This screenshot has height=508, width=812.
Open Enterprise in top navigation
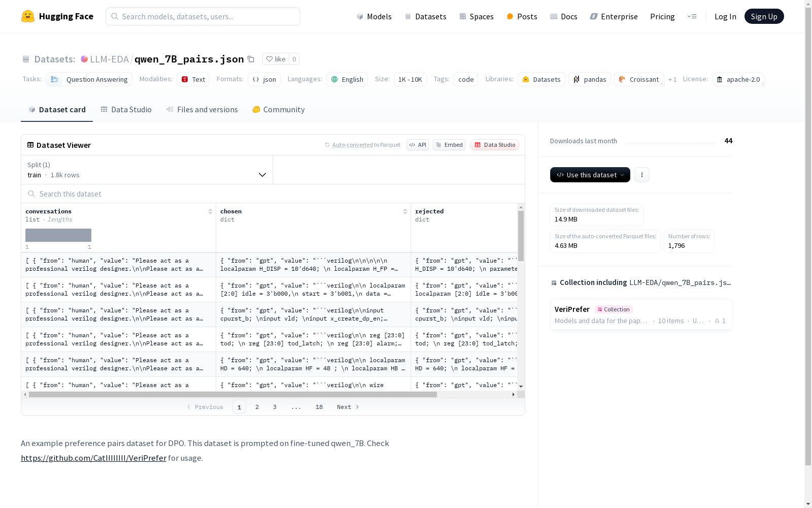click(614, 16)
